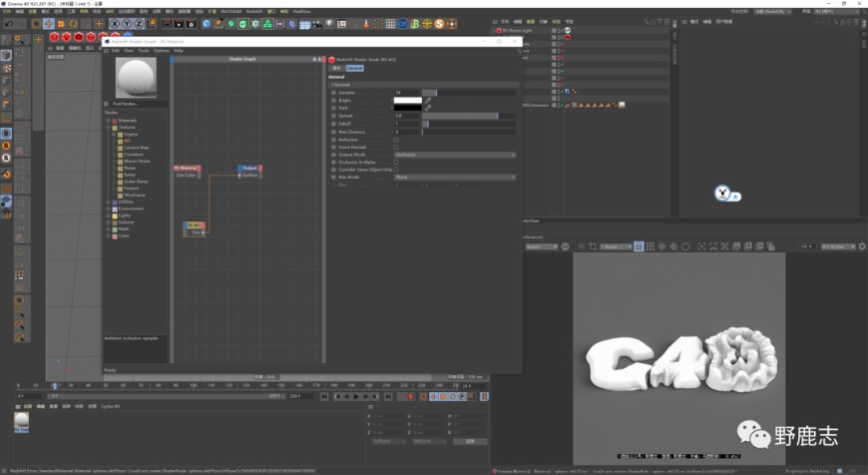Viewport: 868px width, 475px height.
Task: Open the Render Settings icon
Action: (192, 24)
